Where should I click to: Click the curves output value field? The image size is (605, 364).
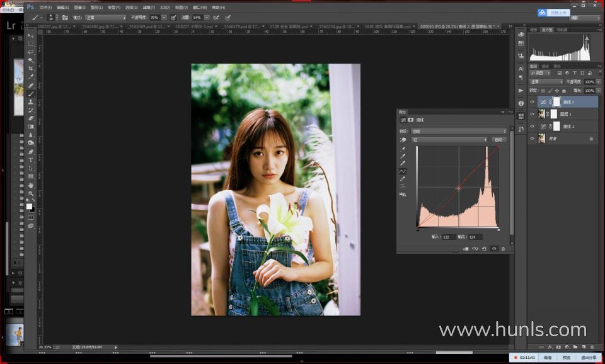pyautogui.click(x=475, y=237)
